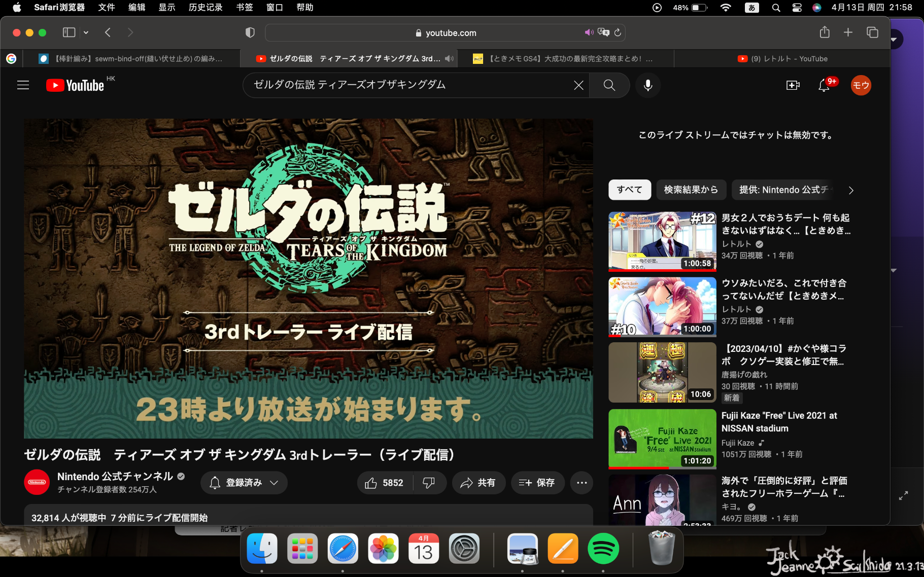Go forward with Safari forward arrow

pyautogui.click(x=130, y=32)
